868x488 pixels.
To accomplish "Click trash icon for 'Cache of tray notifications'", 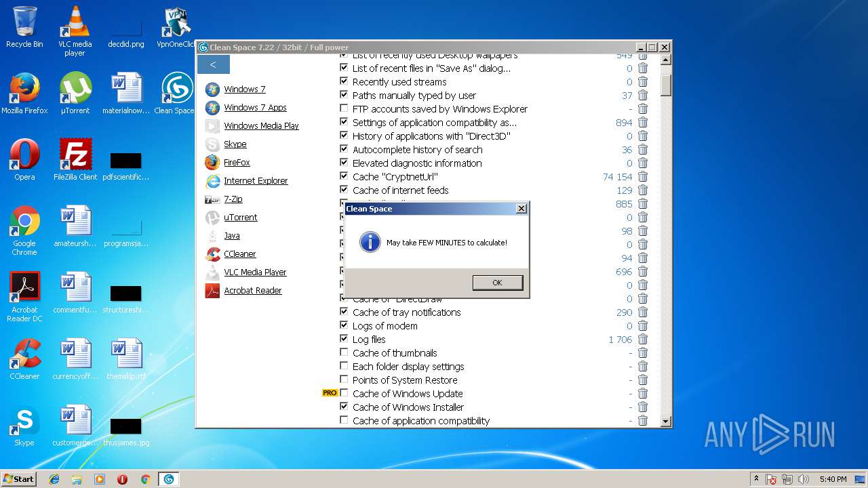I will 643,312.
